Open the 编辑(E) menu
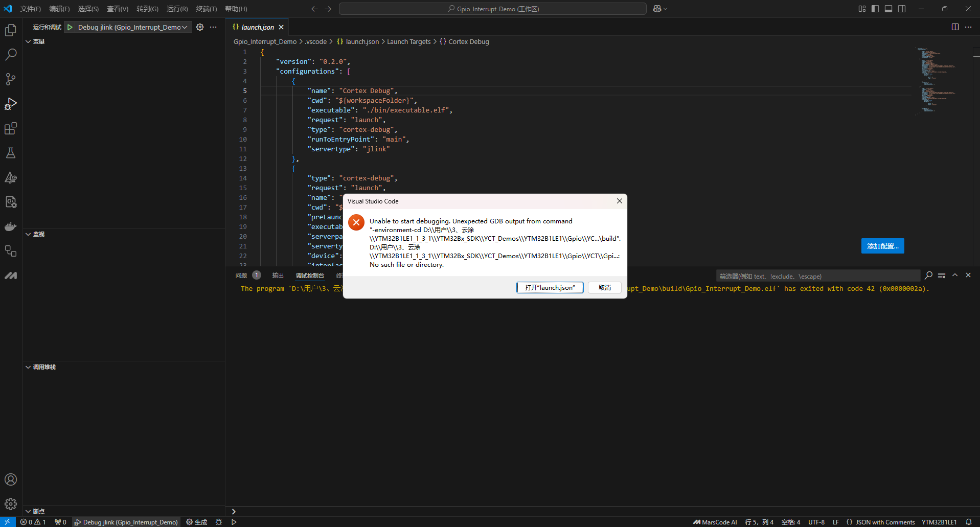This screenshot has height=527, width=980. point(59,9)
